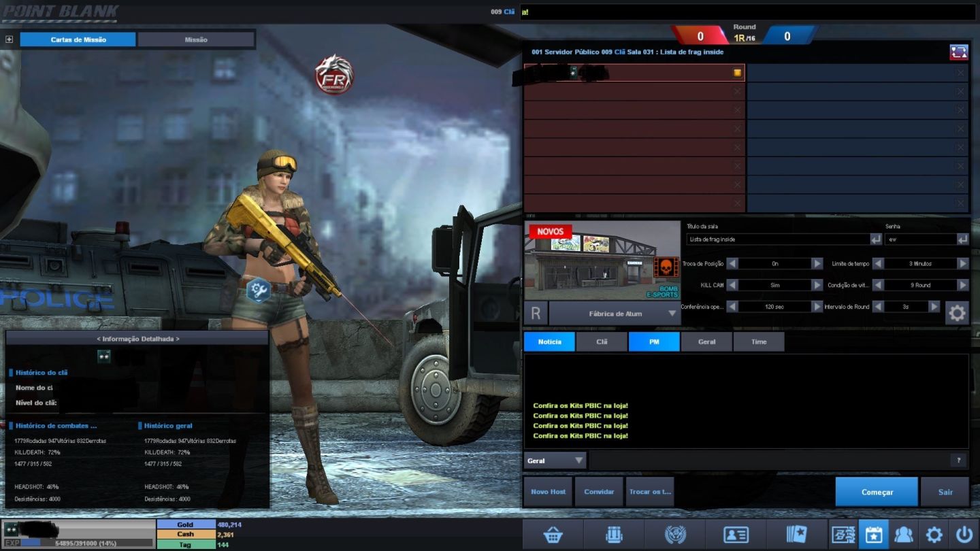Increase Condição de vitória rounds right arrow

[x=962, y=285]
